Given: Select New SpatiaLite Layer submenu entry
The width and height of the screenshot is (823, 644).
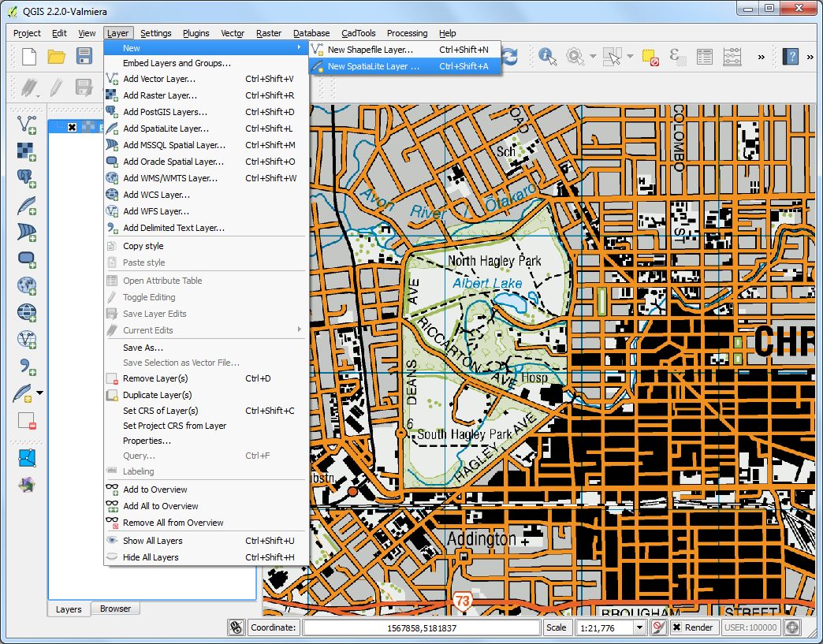Looking at the screenshot, I should (x=404, y=66).
